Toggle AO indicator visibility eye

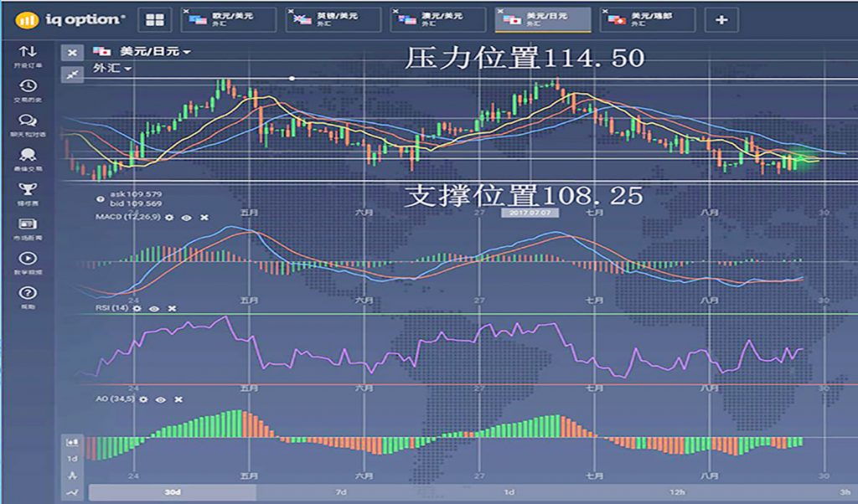[x=161, y=399]
